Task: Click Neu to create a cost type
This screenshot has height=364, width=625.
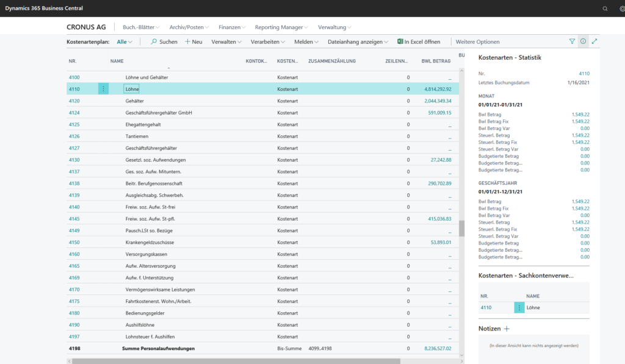Action: click(x=193, y=42)
